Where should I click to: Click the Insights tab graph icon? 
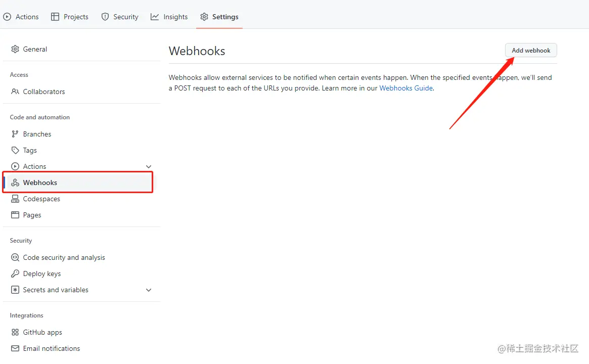[x=155, y=17]
